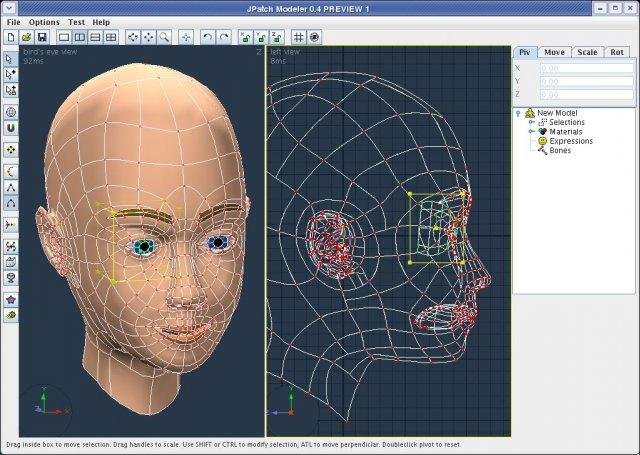Viewport: 640px width, 455px height.
Task: Open a model with the folder icon
Action: [x=27, y=37]
